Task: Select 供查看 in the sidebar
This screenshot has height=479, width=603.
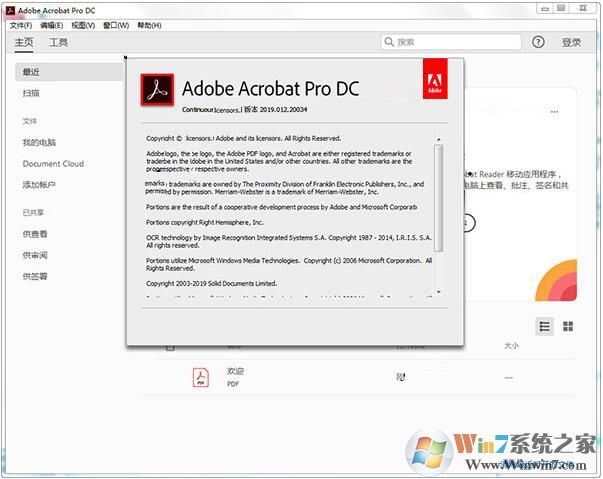Action: point(35,234)
